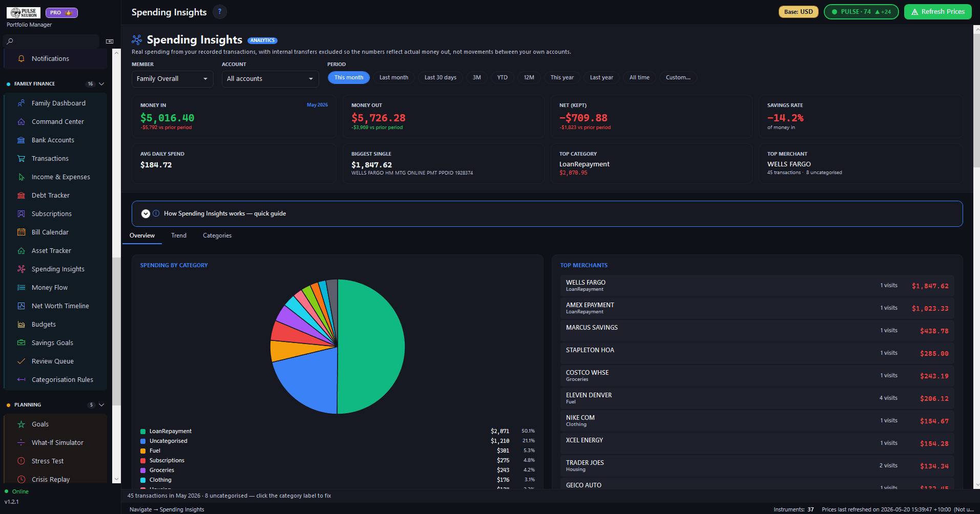Click the Debt Tracker icon
Screen dimensions: 980x514
21,195
